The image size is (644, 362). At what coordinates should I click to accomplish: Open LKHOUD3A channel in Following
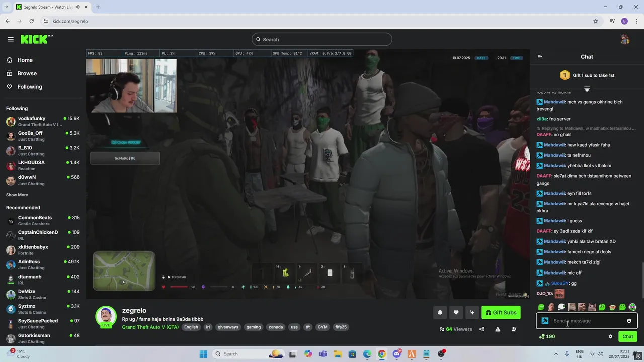click(x=43, y=165)
